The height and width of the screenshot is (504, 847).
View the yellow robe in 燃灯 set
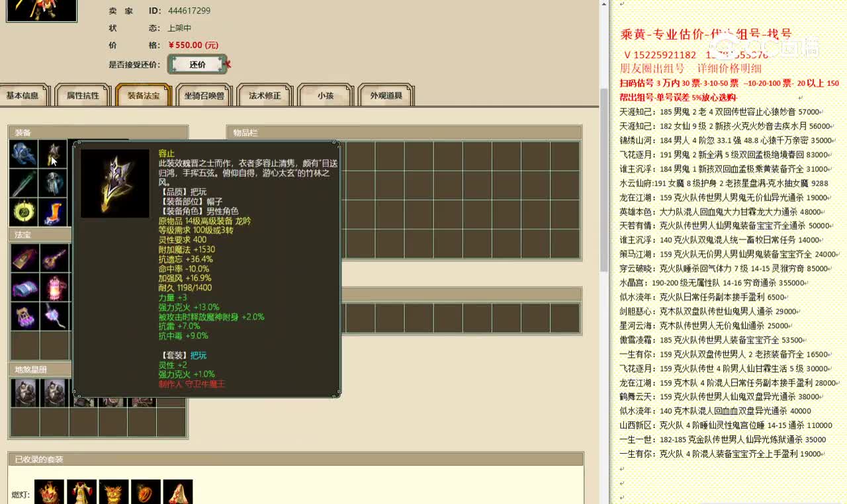click(x=81, y=493)
